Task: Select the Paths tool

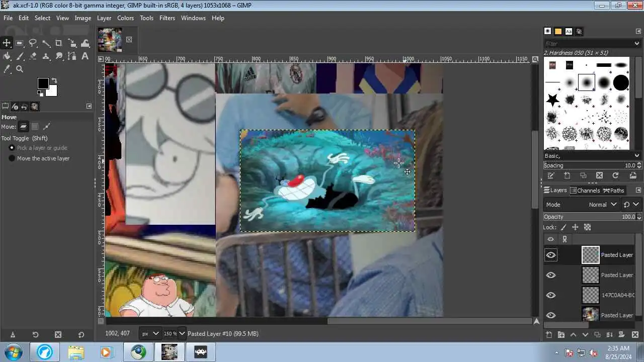Action: (72, 56)
